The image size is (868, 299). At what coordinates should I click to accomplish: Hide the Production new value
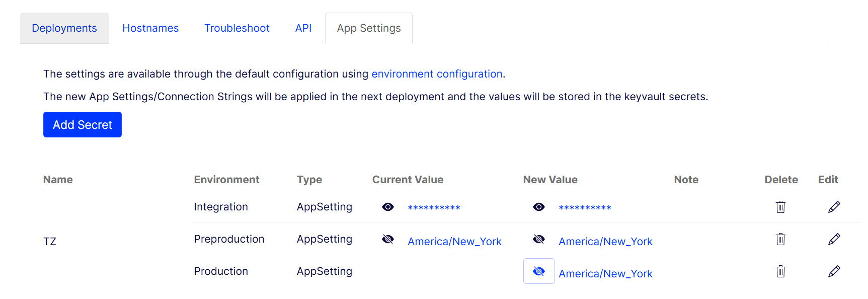pos(539,271)
